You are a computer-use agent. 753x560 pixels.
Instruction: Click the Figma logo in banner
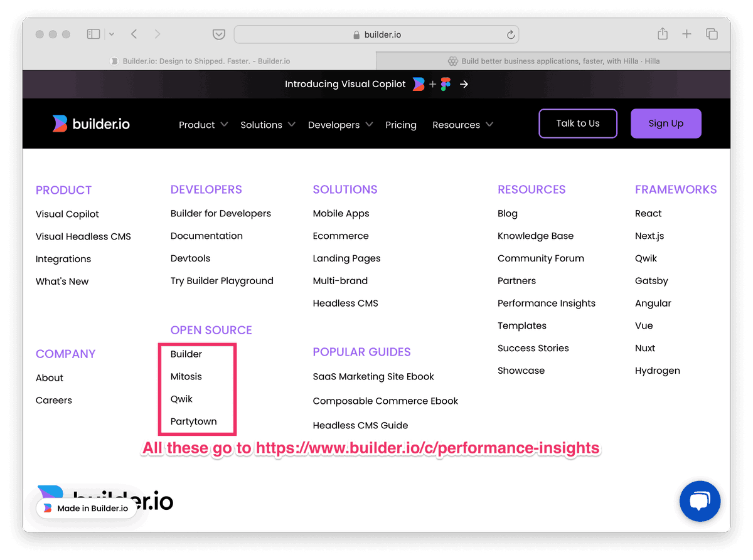tap(446, 84)
